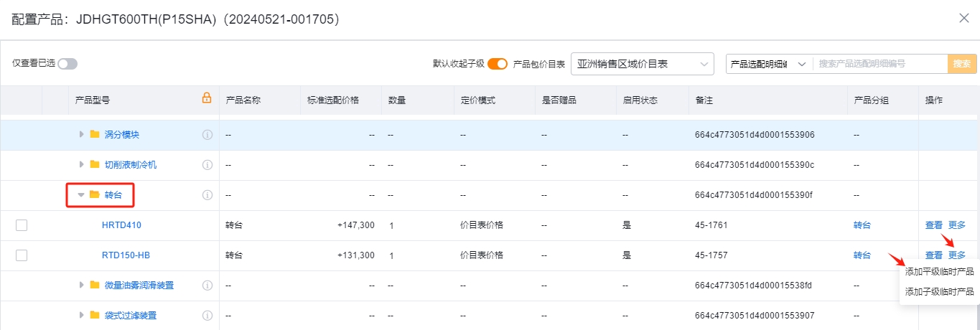This screenshot has height=330, width=980.
Task: Collapse the 转台 tree node
Action: 82,195
